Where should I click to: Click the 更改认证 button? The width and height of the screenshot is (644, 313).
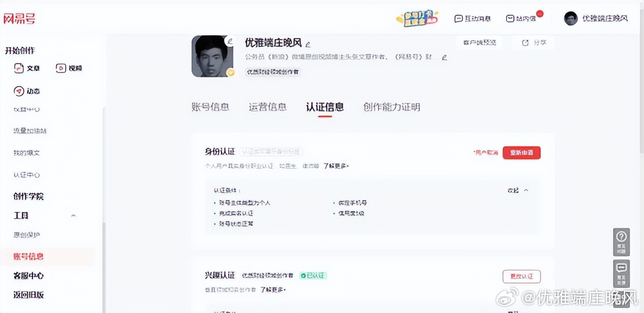point(521,276)
